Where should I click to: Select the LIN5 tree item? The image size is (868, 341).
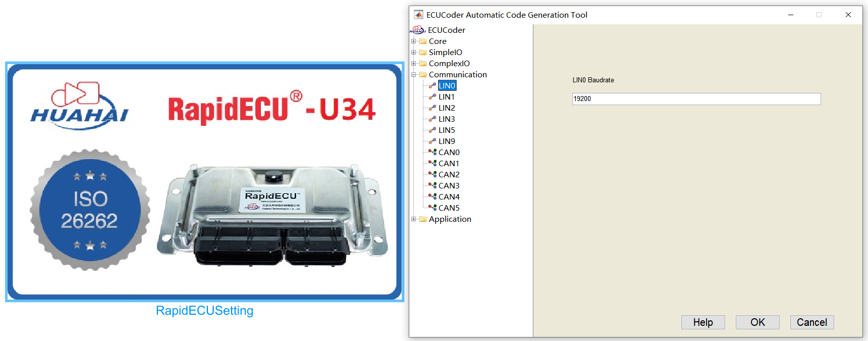[447, 130]
